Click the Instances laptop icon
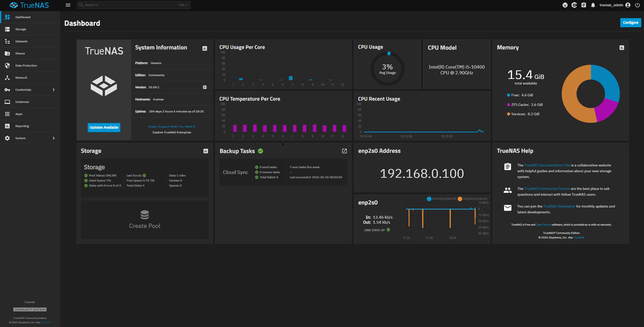Viewport: 644px width, 327px height. (x=7, y=102)
